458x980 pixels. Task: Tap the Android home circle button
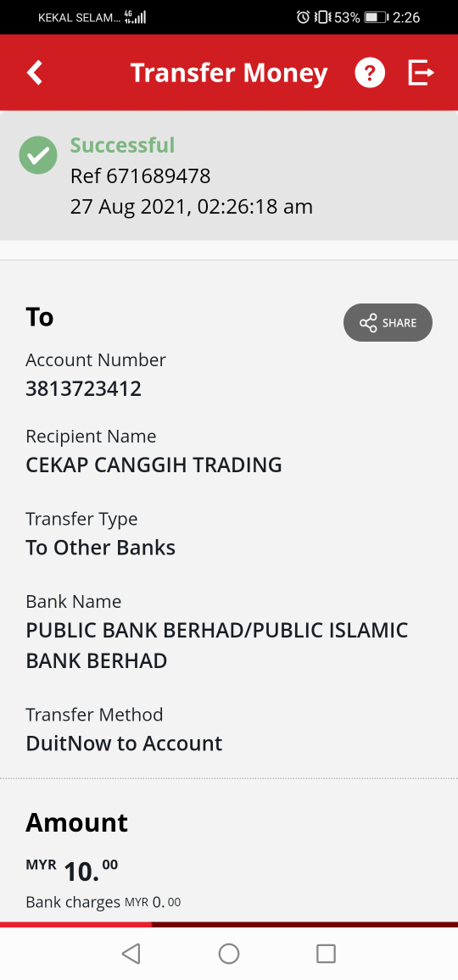[x=229, y=953]
